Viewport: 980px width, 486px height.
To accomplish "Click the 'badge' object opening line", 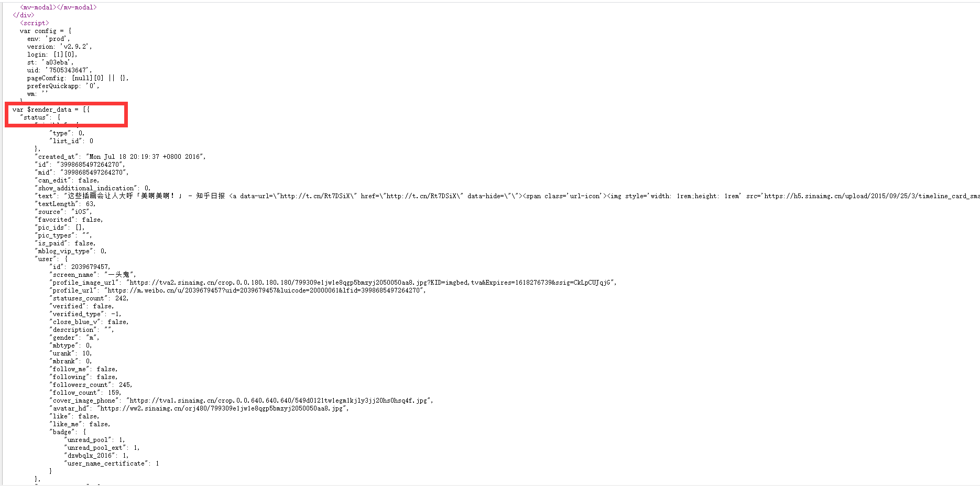I will point(68,432).
